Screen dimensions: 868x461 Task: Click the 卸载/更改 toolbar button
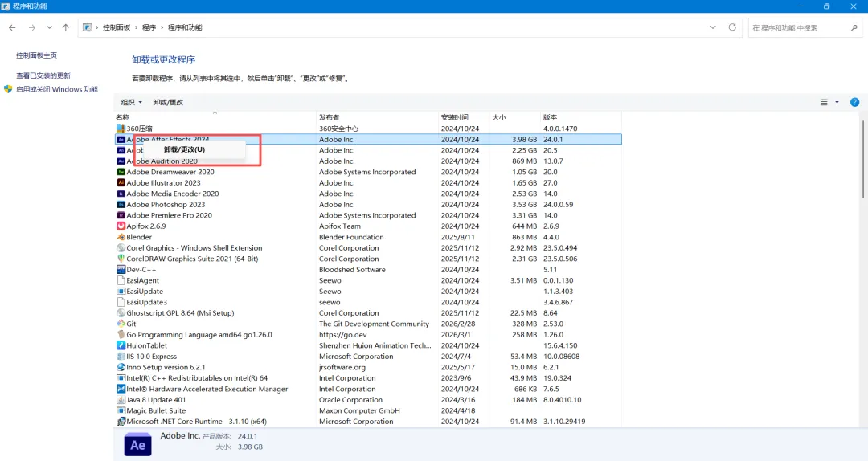click(168, 102)
